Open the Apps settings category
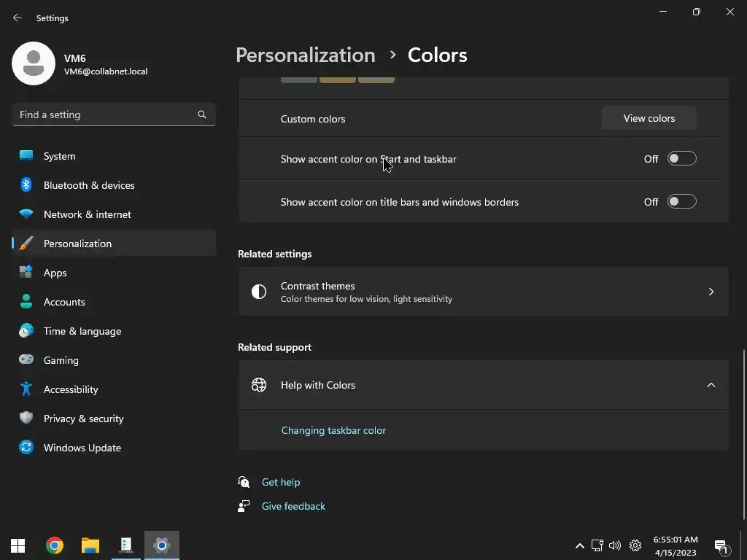The width and height of the screenshot is (747, 560). click(x=55, y=273)
